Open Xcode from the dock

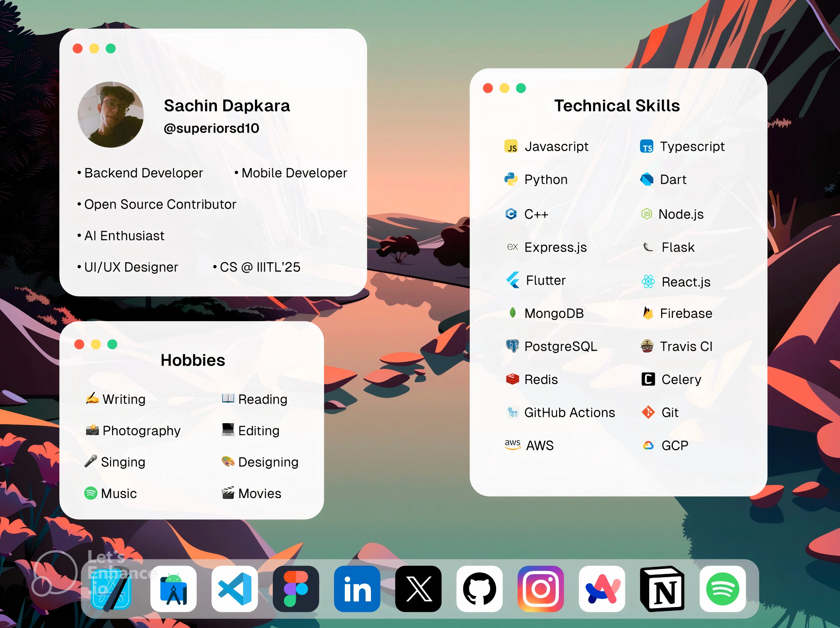(112, 589)
